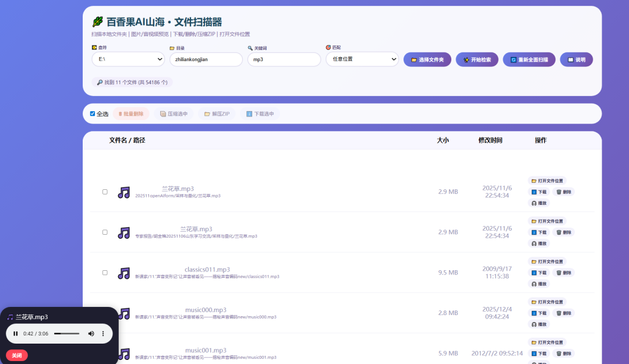
Task: Click the 文件名 / 路径 column header
Action: pos(127,140)
